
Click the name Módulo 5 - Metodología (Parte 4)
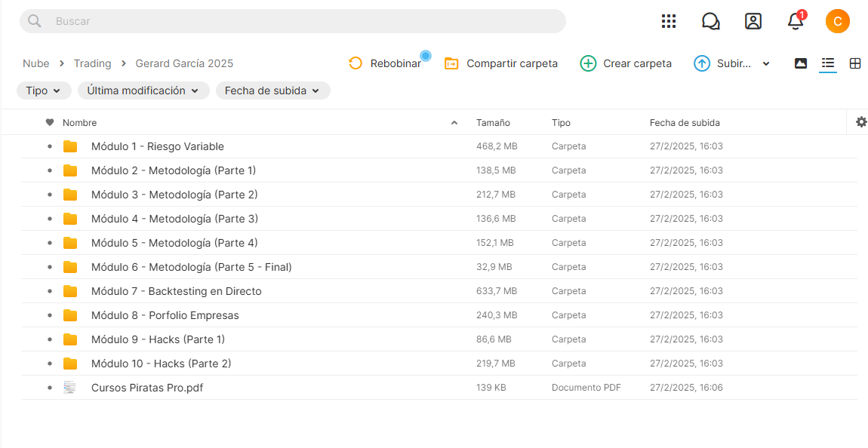(x=174, y=243)
